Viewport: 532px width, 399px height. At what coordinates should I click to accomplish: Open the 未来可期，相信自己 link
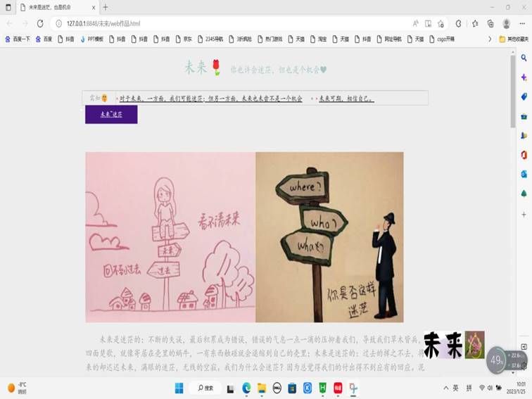click(346, 99)
